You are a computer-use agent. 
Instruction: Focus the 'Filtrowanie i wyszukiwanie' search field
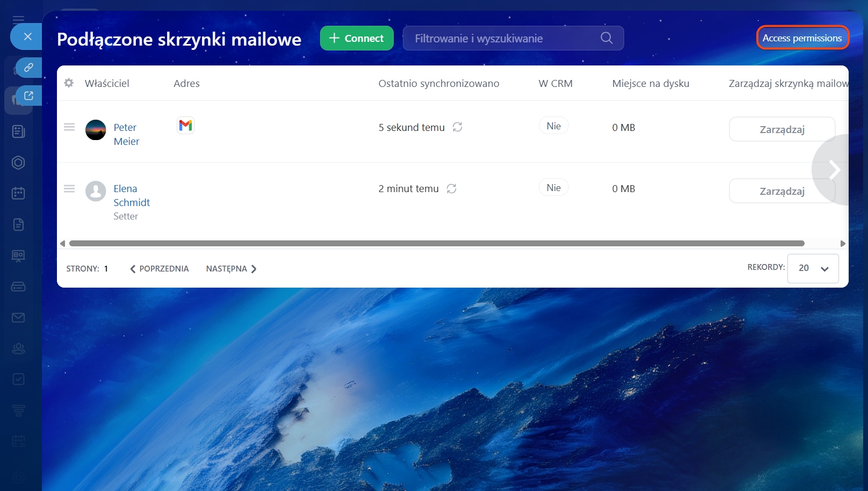point(513,38)
